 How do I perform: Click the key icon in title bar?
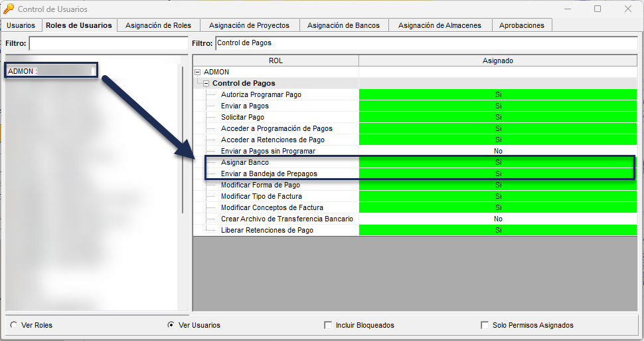pyautogui.click(x=9, y=9)
